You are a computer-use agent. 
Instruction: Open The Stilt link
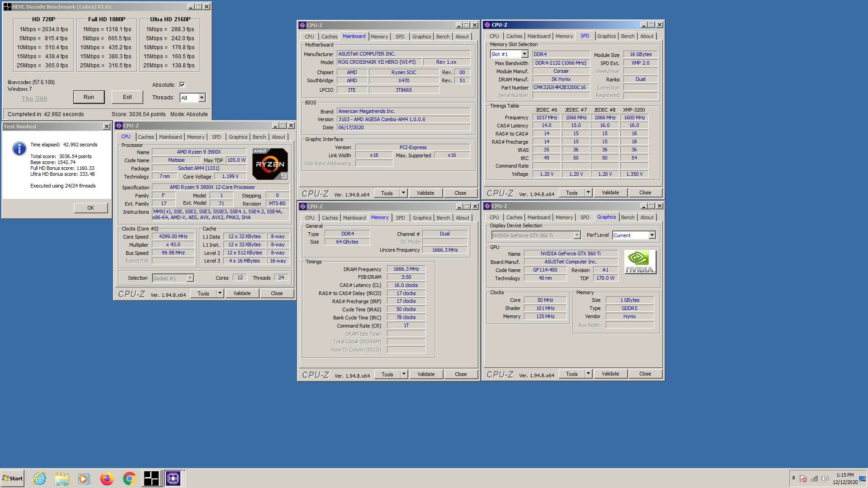pos(34,99)
